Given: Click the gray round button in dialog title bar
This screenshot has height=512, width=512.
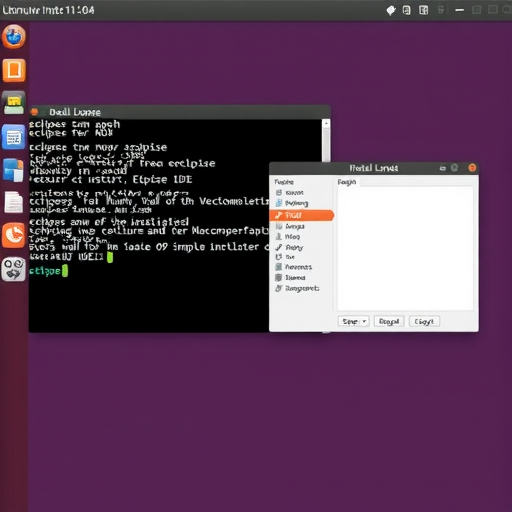Looking at the screenshot, I should click(x=455, y=168).
